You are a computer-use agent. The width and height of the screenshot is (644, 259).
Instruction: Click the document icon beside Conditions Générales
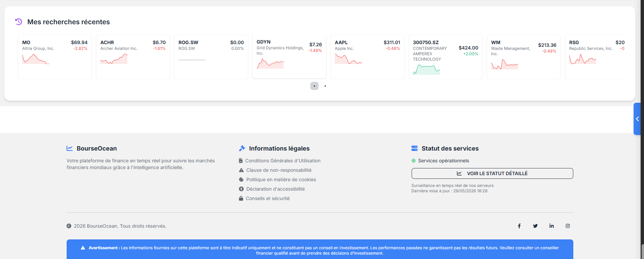pos(240,161)
